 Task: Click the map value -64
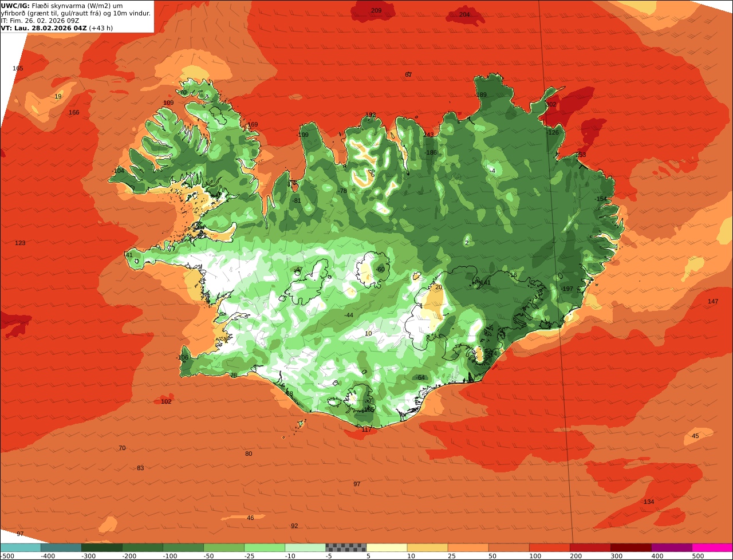click(x=420, y=377)
